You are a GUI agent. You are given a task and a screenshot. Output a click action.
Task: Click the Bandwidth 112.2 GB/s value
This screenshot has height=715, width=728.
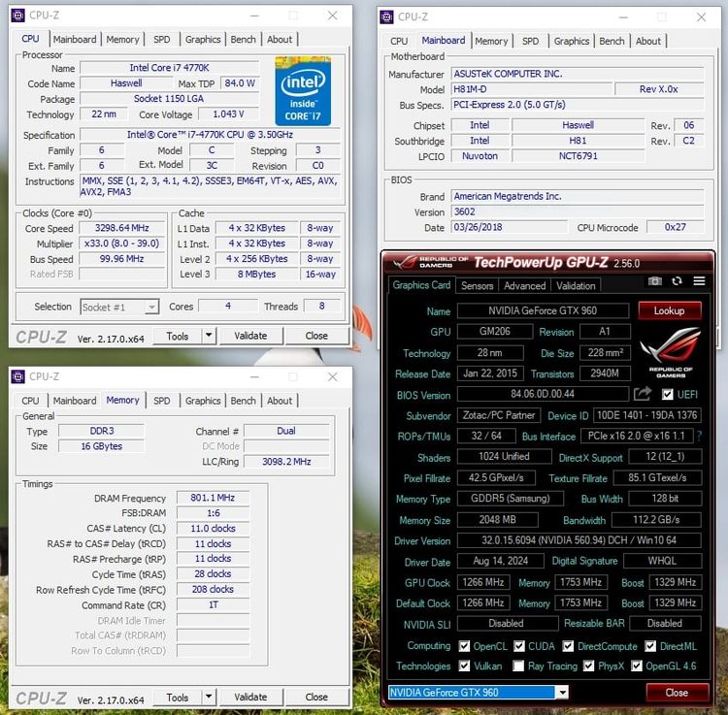click(x=656, y=520)
